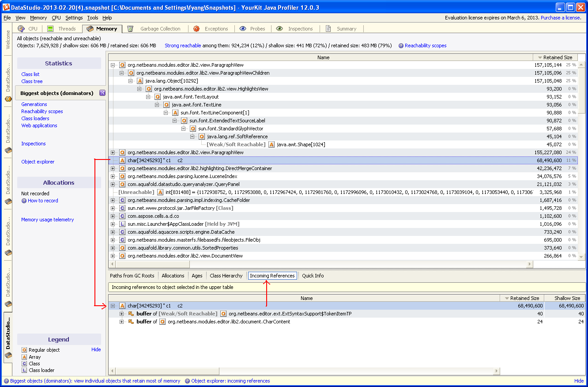Screen dimensions: 588x387
Task: Click the class icon of the com.aspose.cells.a.d.co row
Action: (122, 216)
